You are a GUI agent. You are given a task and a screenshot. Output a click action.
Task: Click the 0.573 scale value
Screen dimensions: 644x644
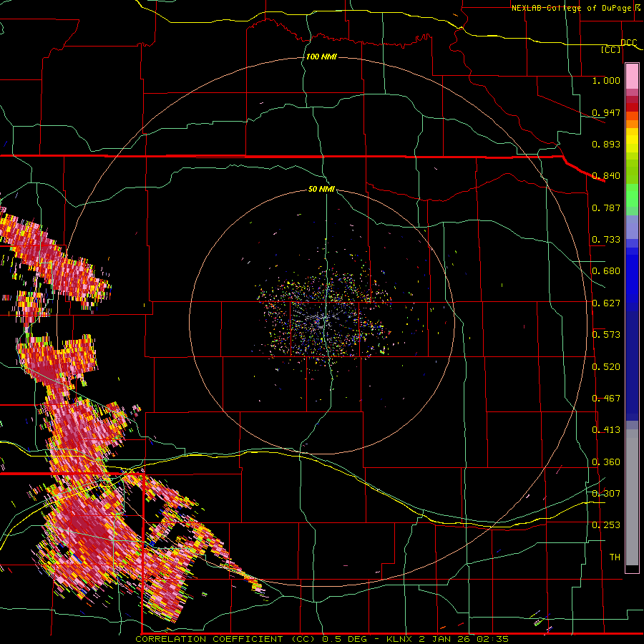pyautogui.click(x=606, y=335)
